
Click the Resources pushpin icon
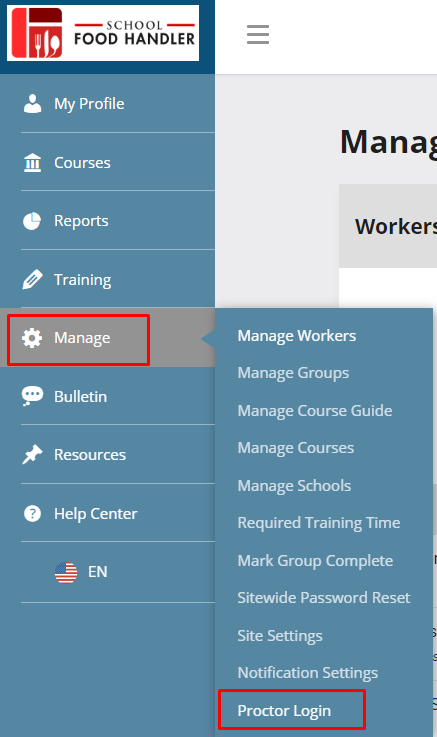32,455
